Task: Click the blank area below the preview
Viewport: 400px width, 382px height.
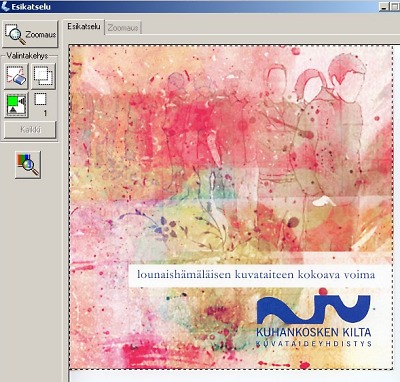Action: [233, 376]
